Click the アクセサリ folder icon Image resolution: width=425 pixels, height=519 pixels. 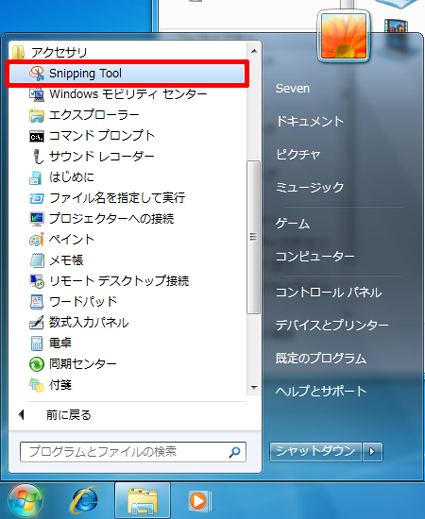point(19,52)
